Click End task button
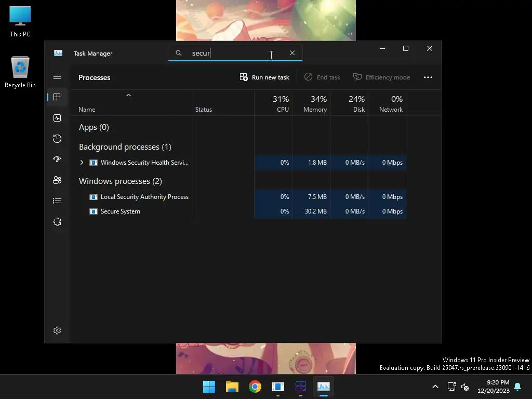The height and width of the screenshot is (399, 532). [x=322, y=77]
